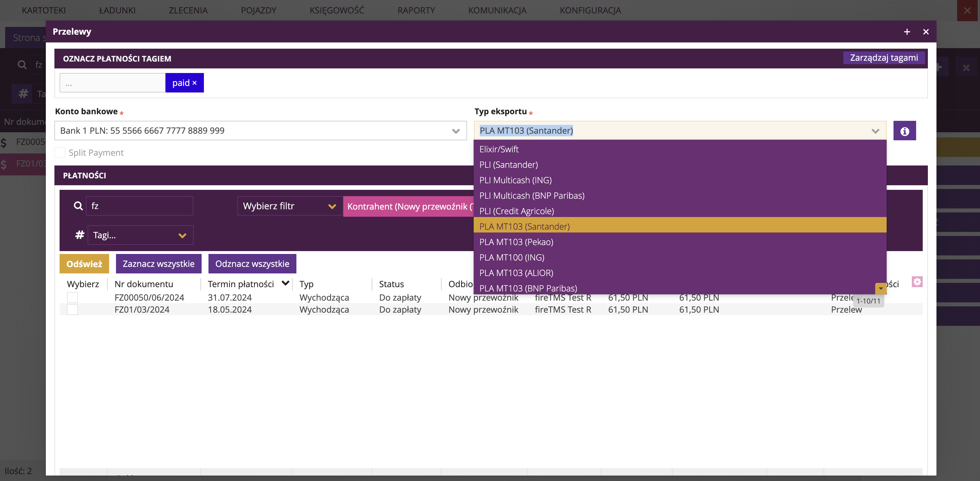Open the Konto bankowe dropdown
Image resolution: width=980 pixels, height=481 pixels.
point(261,131)
